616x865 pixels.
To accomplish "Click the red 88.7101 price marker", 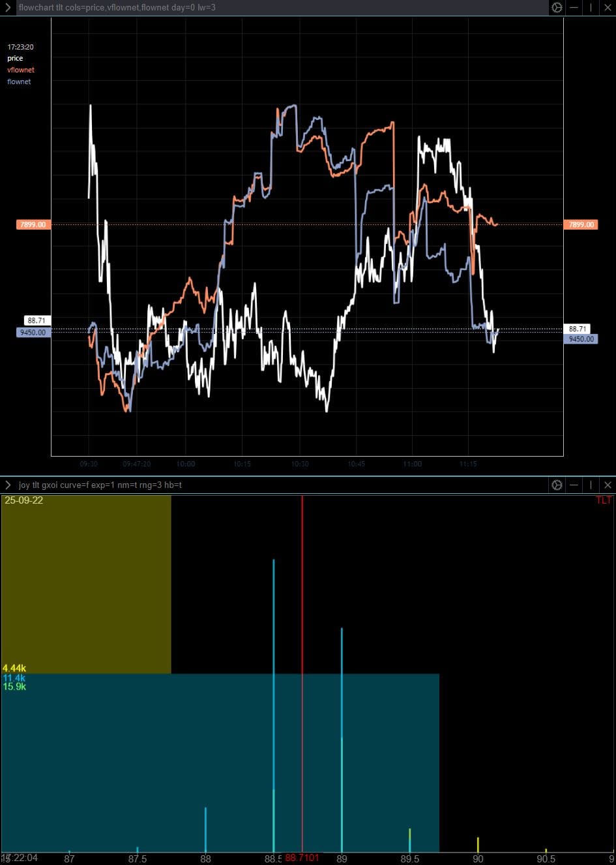I will pos(302,858).
